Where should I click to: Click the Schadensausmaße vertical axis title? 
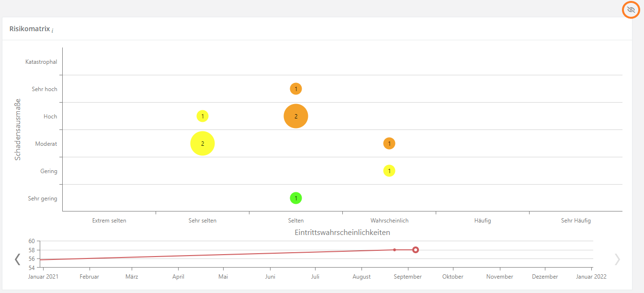(x=18, y=129)
